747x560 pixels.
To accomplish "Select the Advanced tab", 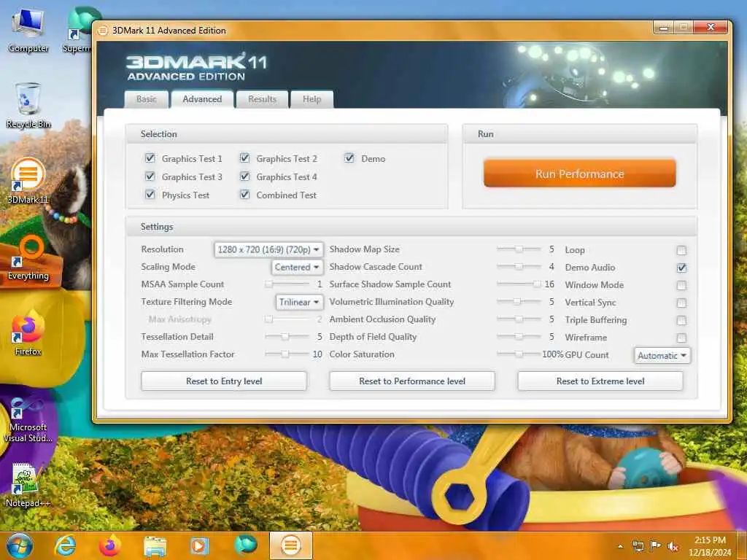I will 203,99.
